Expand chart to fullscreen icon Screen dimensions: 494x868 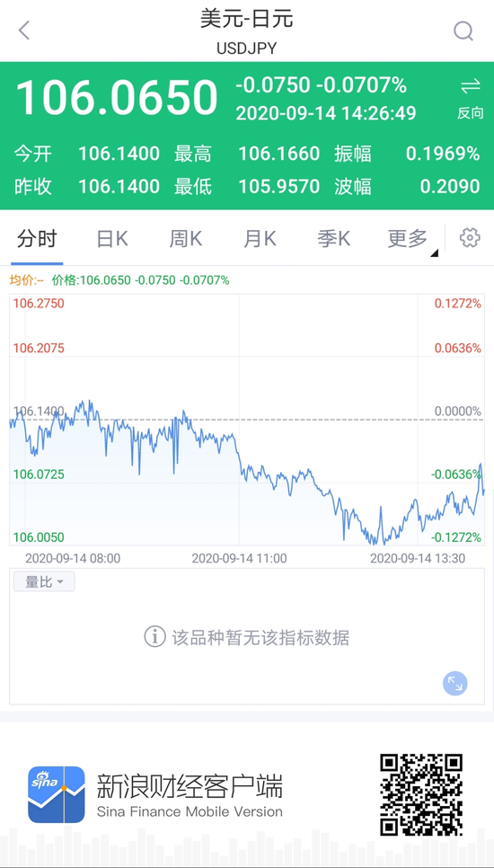pyautogui.click(x=454, y=684)
